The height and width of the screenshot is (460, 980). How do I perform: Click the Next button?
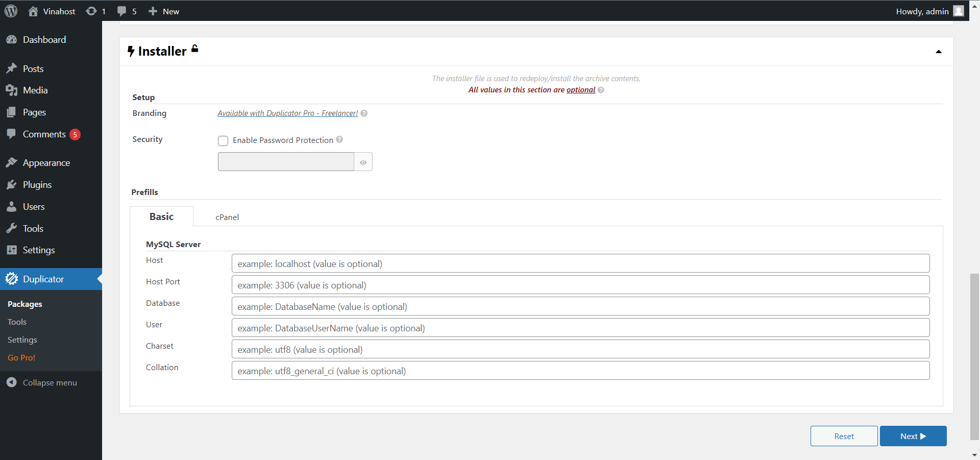tap(913, 436)
